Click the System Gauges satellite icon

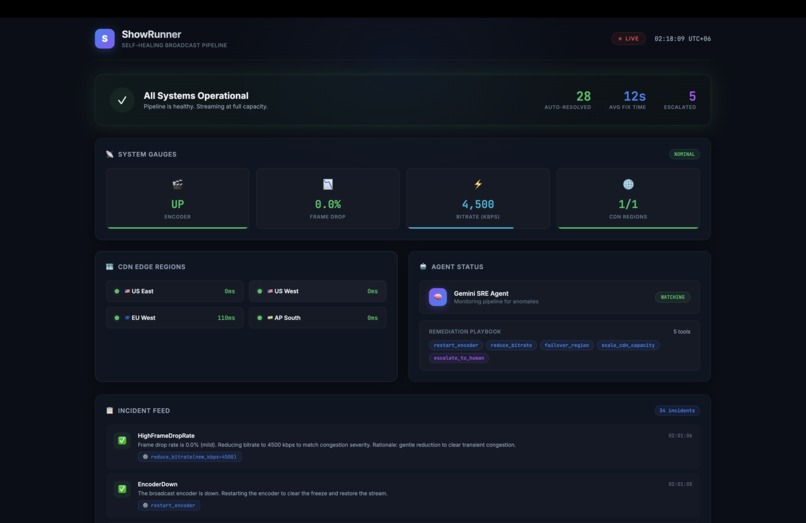[109, 154]
